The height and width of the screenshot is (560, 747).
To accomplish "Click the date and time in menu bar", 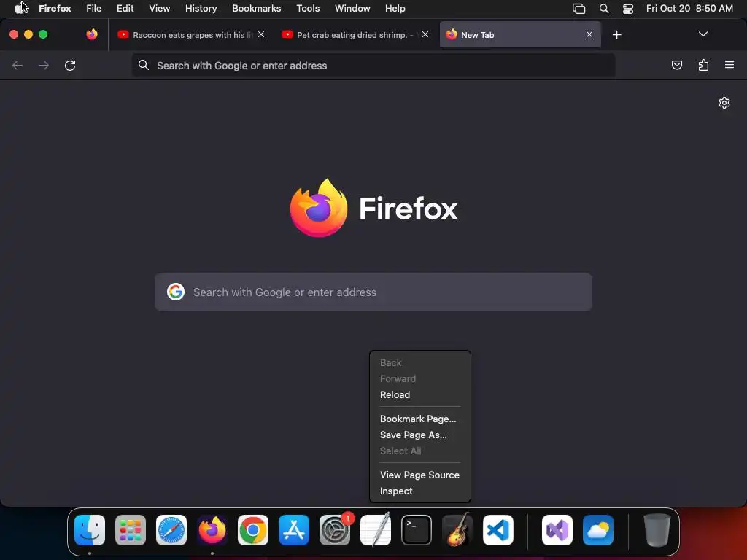I will coord(689,8).
